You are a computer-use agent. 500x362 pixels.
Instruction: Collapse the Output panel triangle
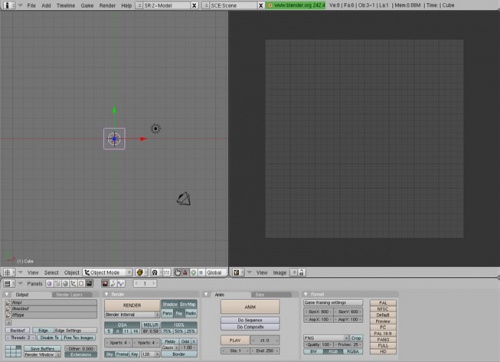point(7,295)
